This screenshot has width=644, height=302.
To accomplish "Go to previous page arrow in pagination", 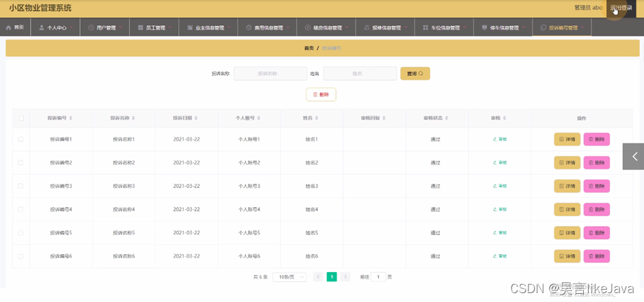I will coord(318,277).
